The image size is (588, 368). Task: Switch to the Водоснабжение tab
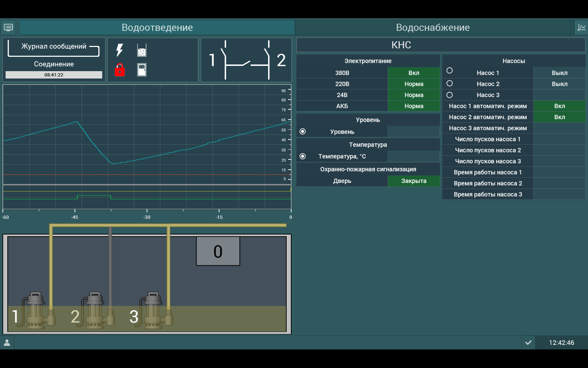pyautogui.click(x=433, y=27)
